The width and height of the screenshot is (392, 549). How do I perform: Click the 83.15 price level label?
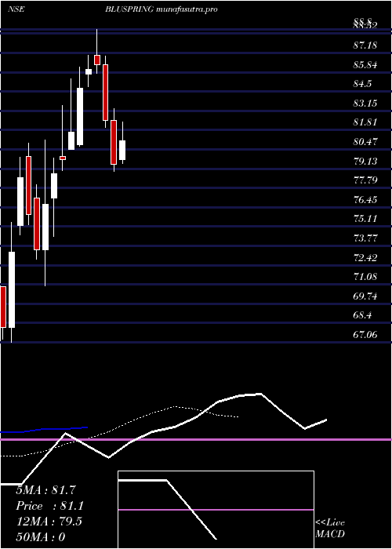(365, 104)
